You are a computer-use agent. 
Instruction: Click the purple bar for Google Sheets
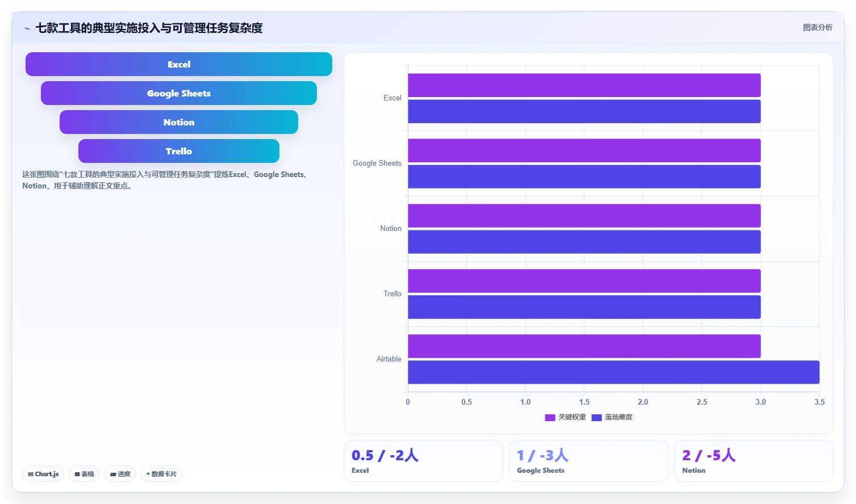coord(584,150)
